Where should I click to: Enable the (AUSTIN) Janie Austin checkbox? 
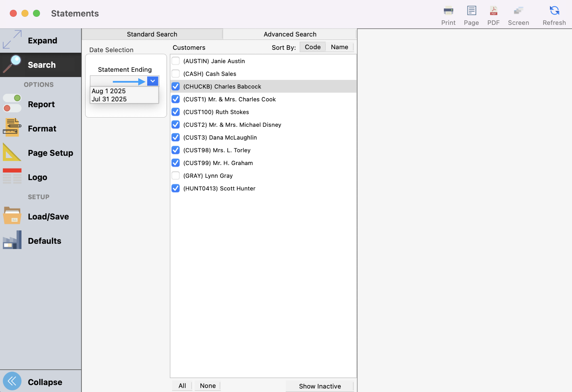pyautogui.click(x=175, y=61)
